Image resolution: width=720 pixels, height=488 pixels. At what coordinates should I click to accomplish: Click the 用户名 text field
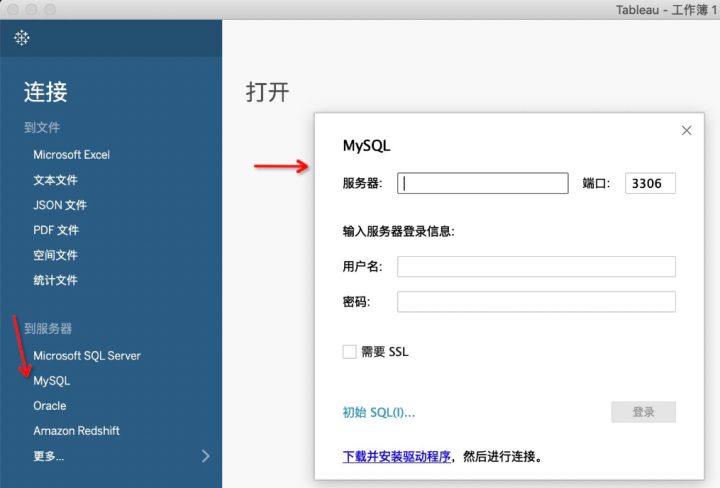pos(536,266)
